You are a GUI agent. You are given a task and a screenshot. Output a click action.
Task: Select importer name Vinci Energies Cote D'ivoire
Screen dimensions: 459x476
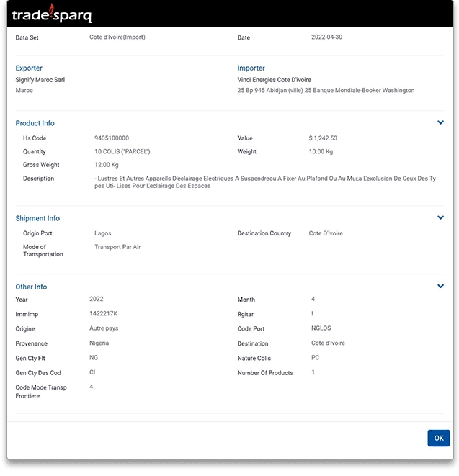(x=275, y=80)
